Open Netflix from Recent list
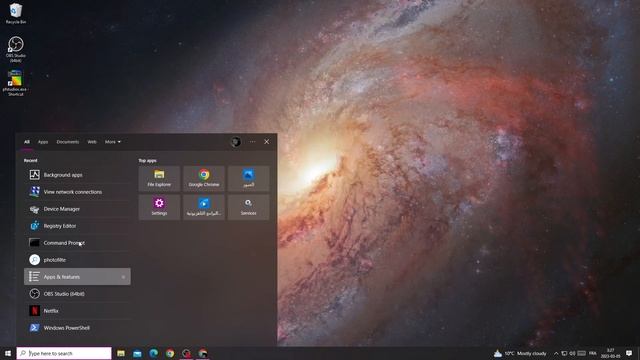This screenshot has height=360, width=640. (x=77, y=311)
